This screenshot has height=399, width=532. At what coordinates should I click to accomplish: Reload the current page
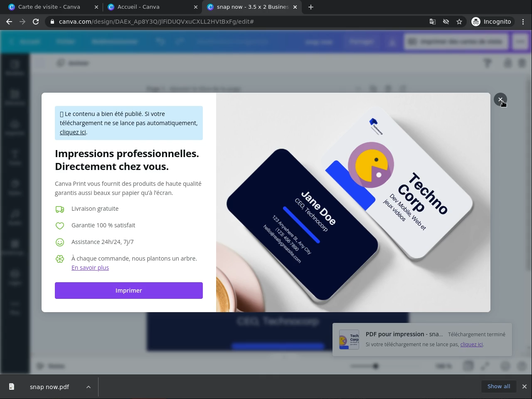coord(36,22)
